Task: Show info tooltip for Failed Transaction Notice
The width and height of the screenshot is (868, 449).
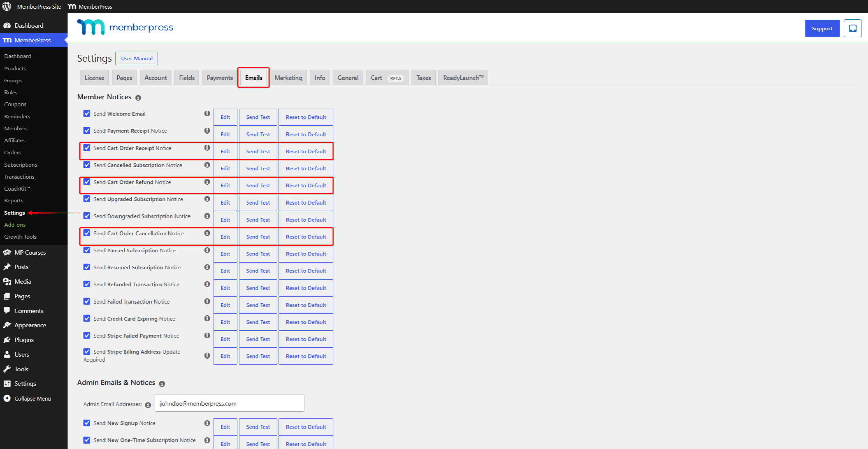Action: pos(207,301)
